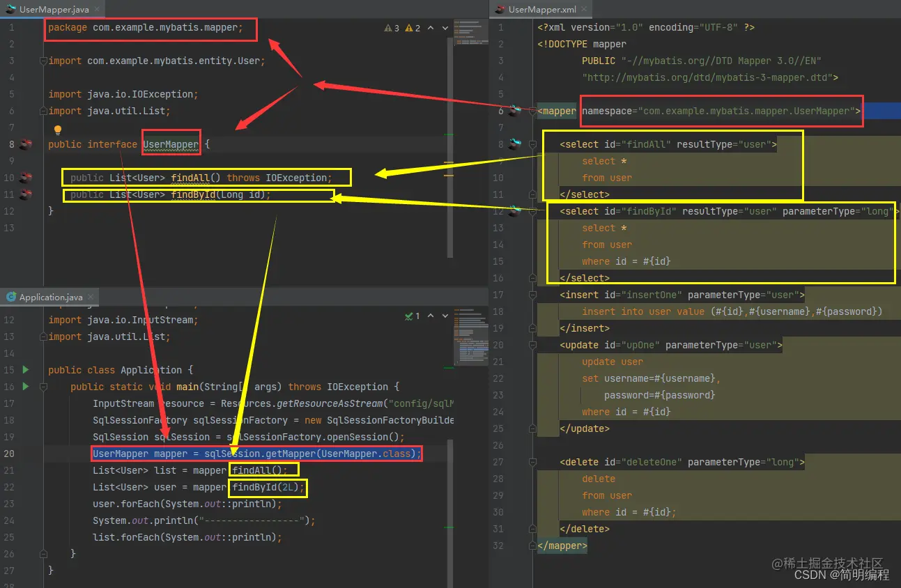Image resolution: width=901 pixels, height=588 pixels.
Task: Click MyBatis gutter icon beside interface UserMapper line
Action: pyautogui.click(x=26, y=144)
